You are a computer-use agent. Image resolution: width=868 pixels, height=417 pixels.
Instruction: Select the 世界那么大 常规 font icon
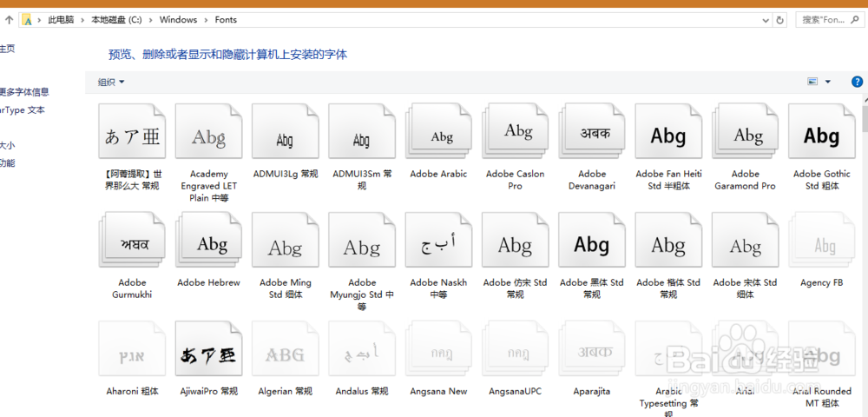(132, 132)
